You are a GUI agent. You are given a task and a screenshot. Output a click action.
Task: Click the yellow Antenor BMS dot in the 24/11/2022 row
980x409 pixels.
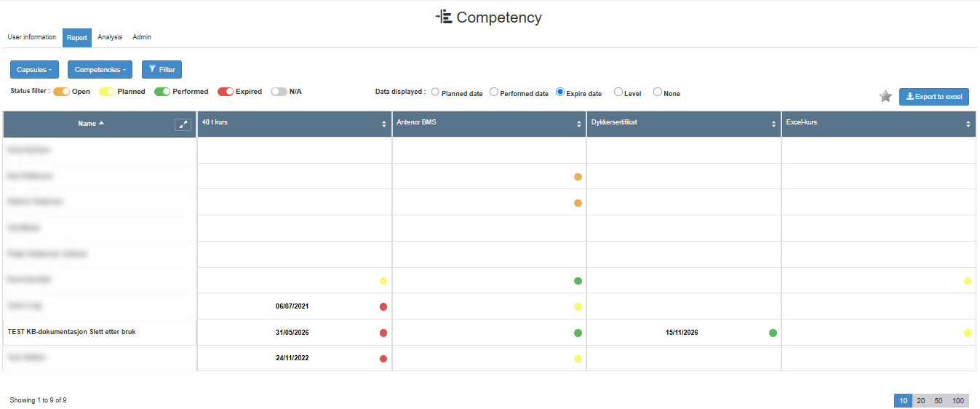[x=578, y=359]
